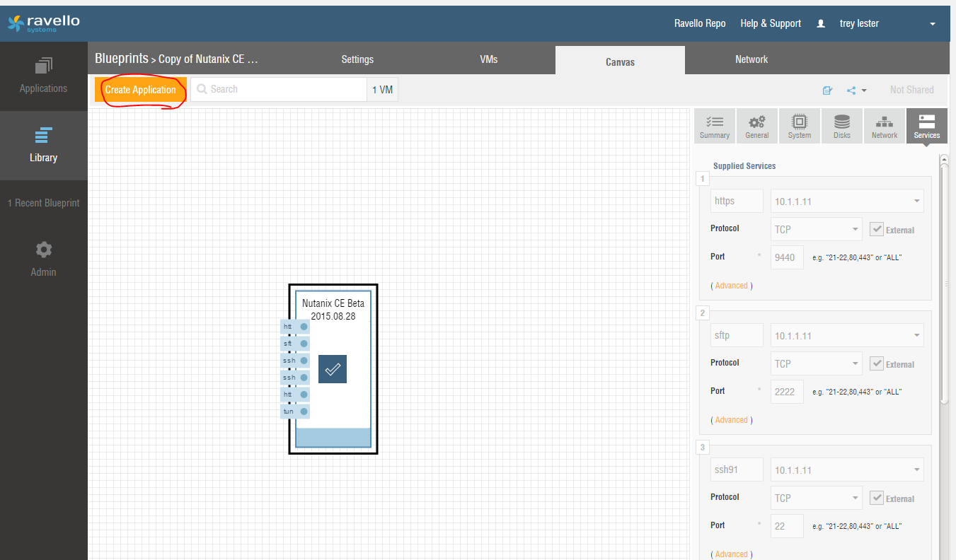
Task: Open the Library section in sidebar
Action: pyautogui.click(x=43, y=145)
